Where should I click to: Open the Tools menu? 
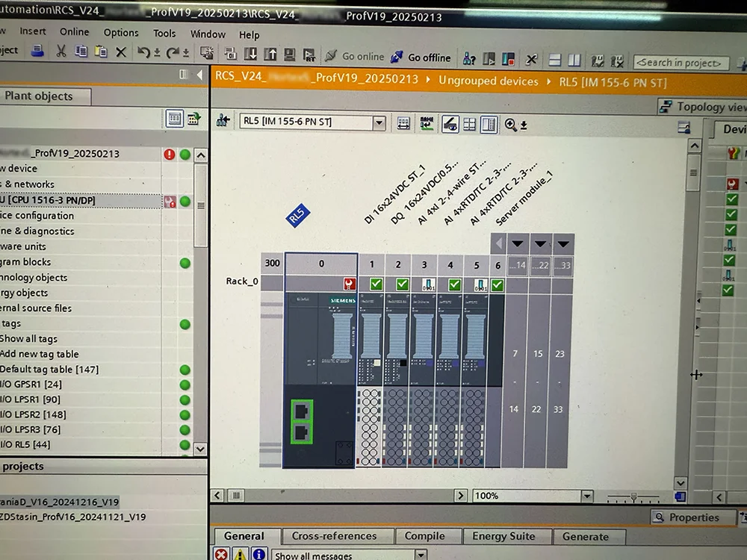[x=164, y=34]
